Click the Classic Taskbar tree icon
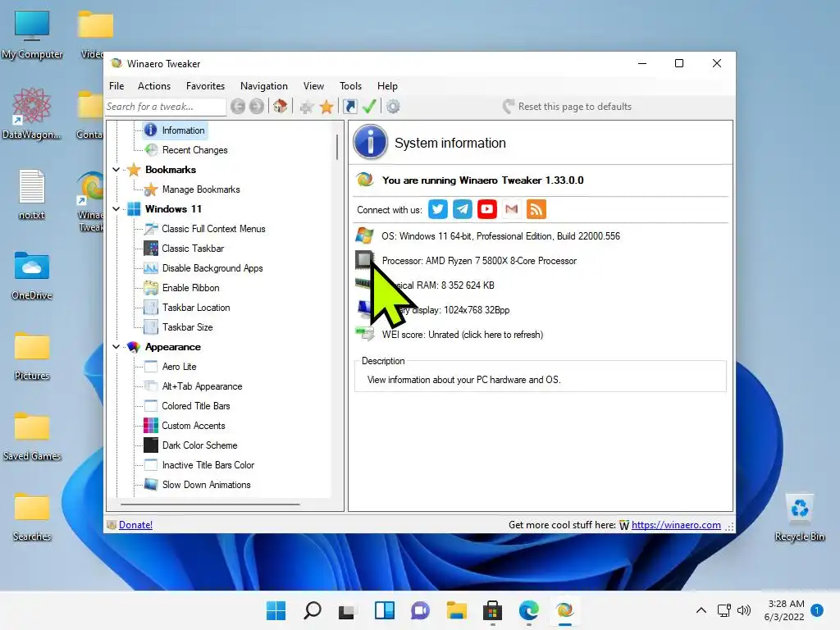This screenshot has height=630, width=840. (x=151, y=248)
